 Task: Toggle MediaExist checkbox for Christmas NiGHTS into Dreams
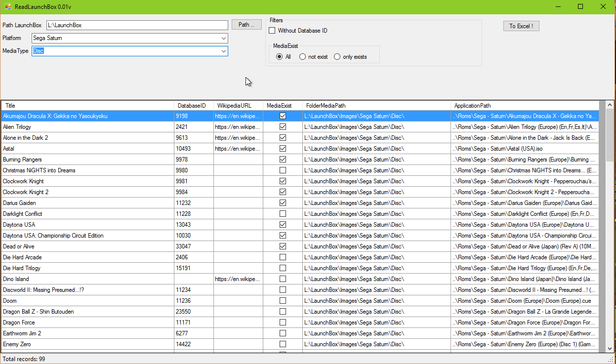[x=283, y=170]
